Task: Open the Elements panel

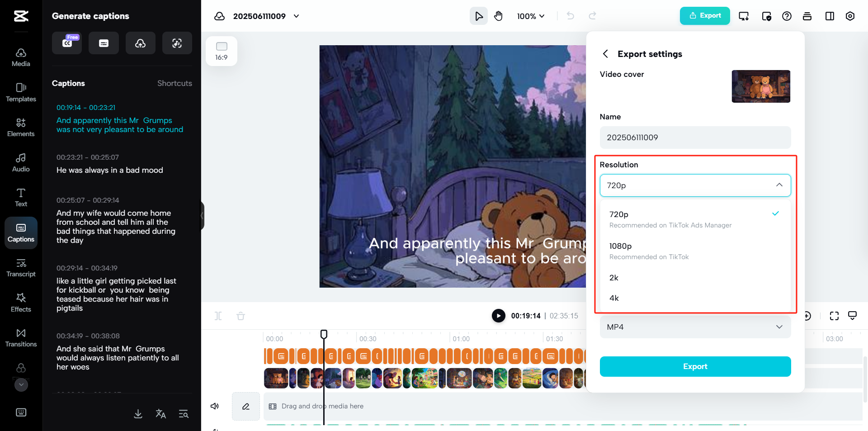Action: click(21, 128)
